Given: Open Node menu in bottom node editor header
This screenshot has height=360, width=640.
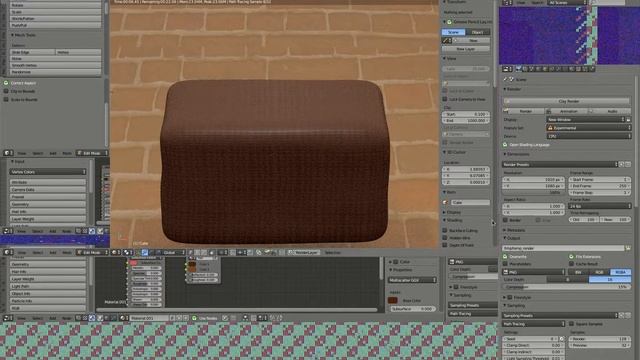Looking at the screenshot, I should (67, 318).
